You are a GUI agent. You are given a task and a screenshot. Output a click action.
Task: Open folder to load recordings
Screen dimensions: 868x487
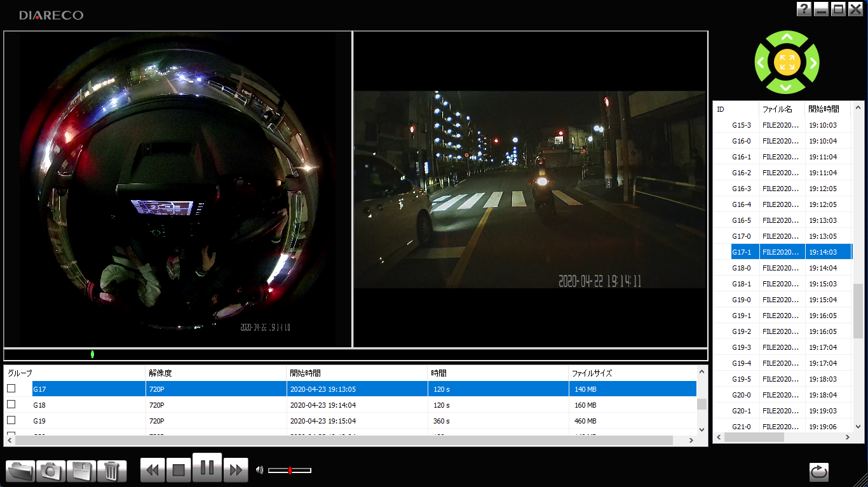(x=20, y=470)
